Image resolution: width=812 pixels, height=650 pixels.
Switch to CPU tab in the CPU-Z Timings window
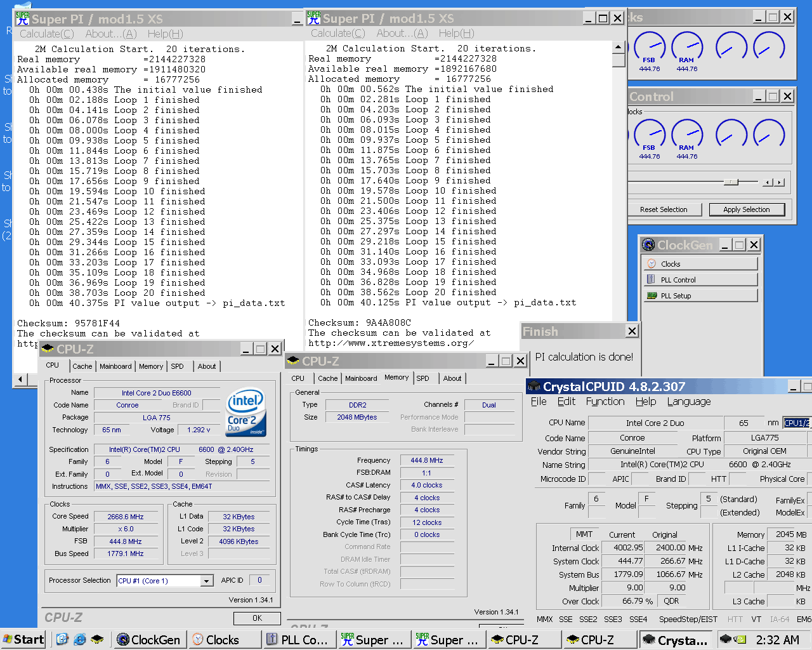pyautogui.click(x=298, y=378)
